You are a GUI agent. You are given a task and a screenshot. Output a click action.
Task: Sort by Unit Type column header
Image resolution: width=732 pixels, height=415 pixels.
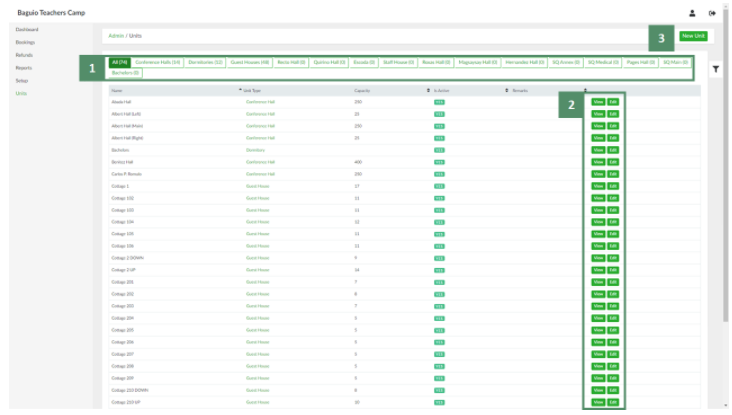(x=254, y=91)
